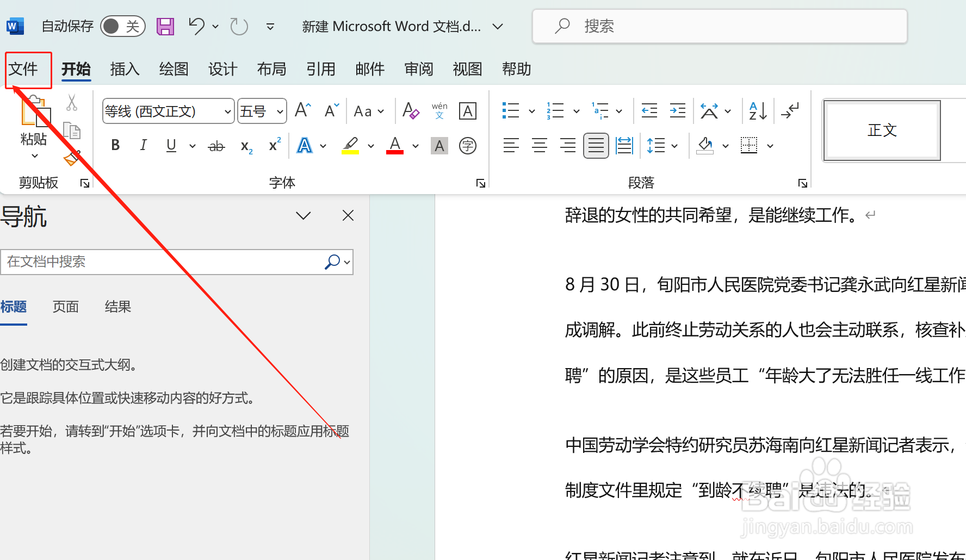Turn on 自动保存 (AutoSave)
966x560 pixels.
coord(123,26)
